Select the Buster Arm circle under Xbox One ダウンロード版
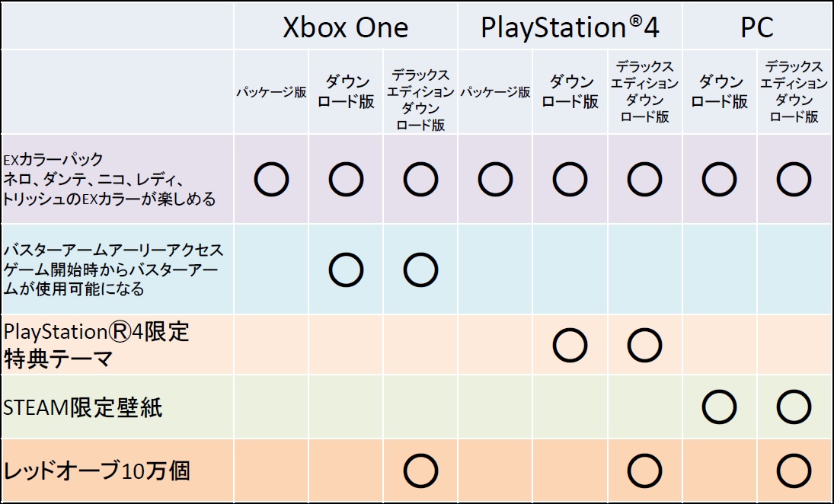The image size is (834, 504). point(346,269)
